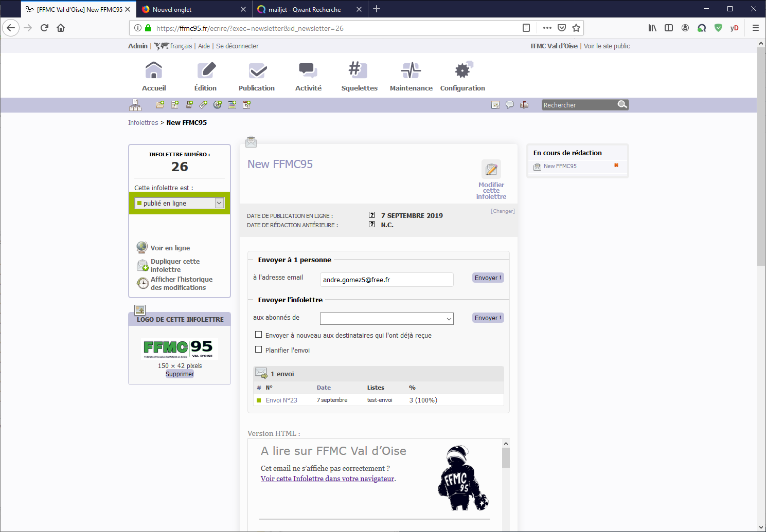Image resolution: width=766 pixels, height=532 pixels.
Task: Click the Firefox Home button
Action: tap(61, 28)
